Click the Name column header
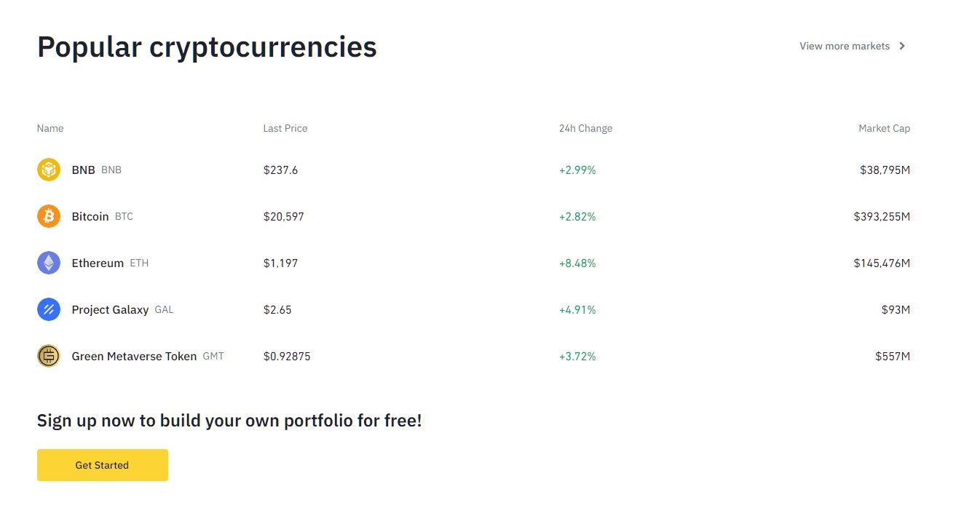980x508 pixels. (x=50, y=128)
